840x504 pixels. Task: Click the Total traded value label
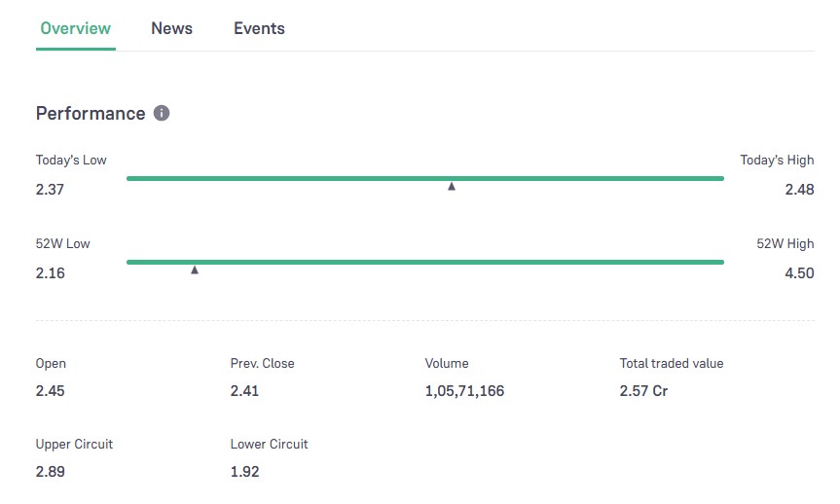click(x=672, y=363)
